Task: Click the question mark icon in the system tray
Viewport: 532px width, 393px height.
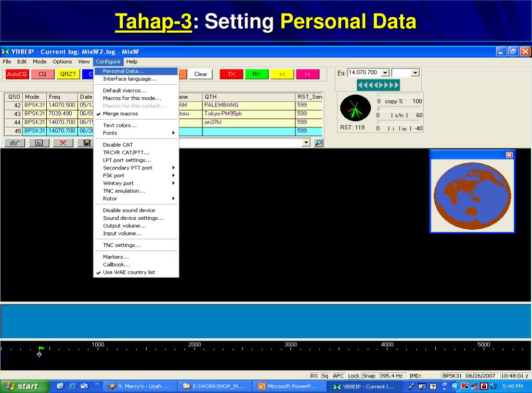Action: 433,386
